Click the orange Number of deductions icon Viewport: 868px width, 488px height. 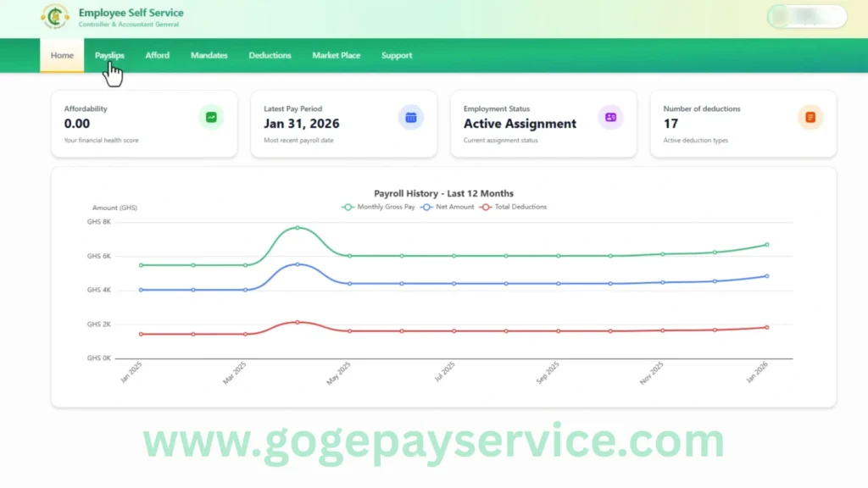[x=810, y=117]
